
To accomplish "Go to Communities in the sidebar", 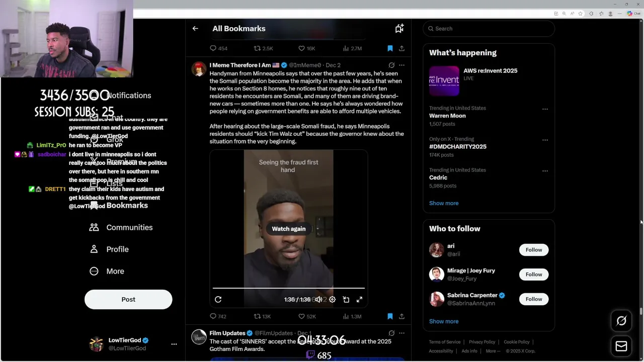I will point(121,227).
